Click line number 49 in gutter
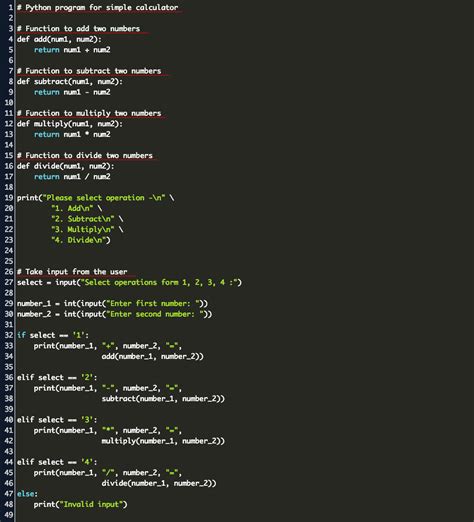This screenshot has height=522, width=474. [9, 515]
